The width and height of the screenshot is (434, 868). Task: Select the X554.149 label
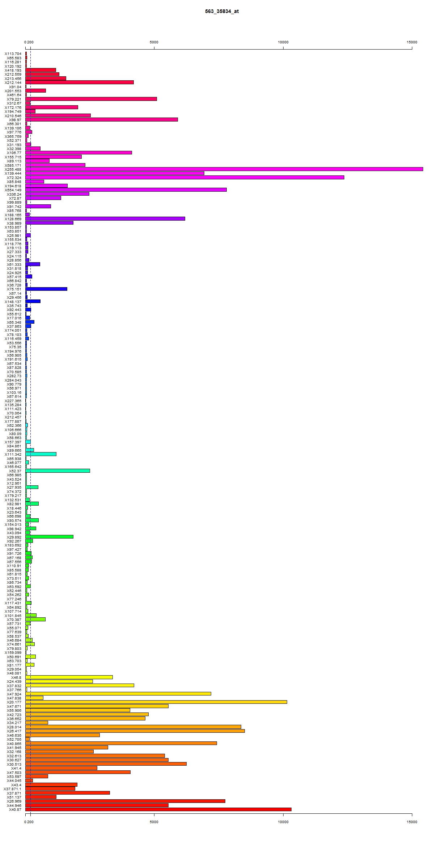click(13, 190)
